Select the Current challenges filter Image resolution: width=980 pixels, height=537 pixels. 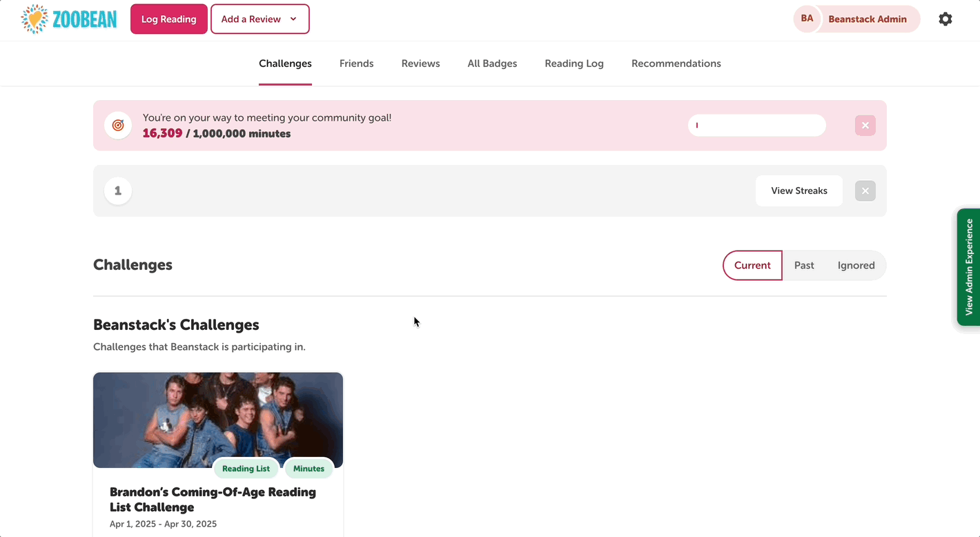tap(752, 265)
